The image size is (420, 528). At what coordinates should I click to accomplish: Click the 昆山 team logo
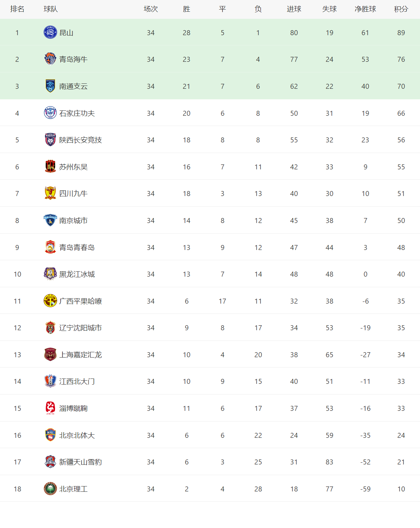click(50, 32)
